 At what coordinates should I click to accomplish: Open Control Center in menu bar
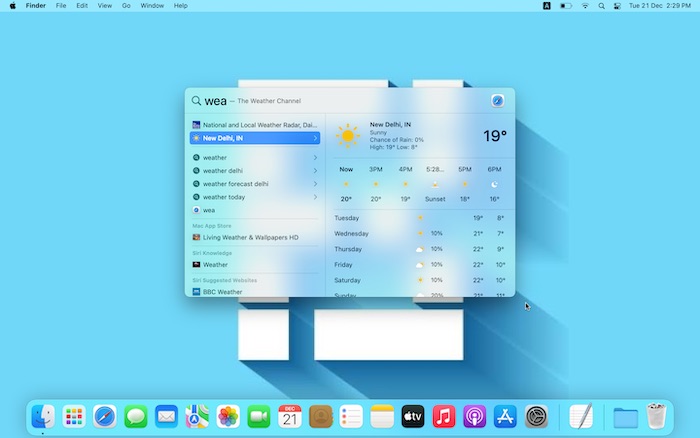click(x=617, y=6)
